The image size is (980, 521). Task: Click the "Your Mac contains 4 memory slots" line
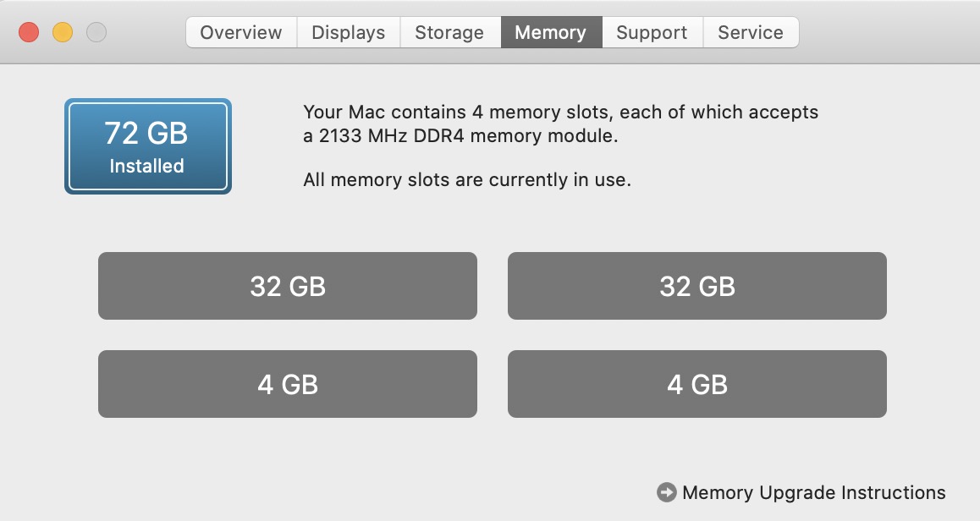point(560,112)
